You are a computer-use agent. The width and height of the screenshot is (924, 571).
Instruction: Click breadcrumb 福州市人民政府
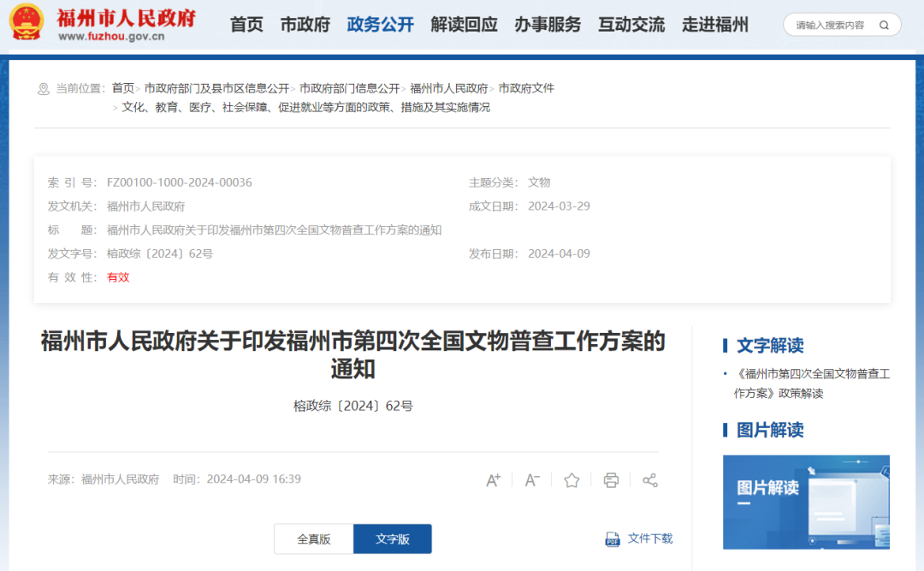[449, 88]
